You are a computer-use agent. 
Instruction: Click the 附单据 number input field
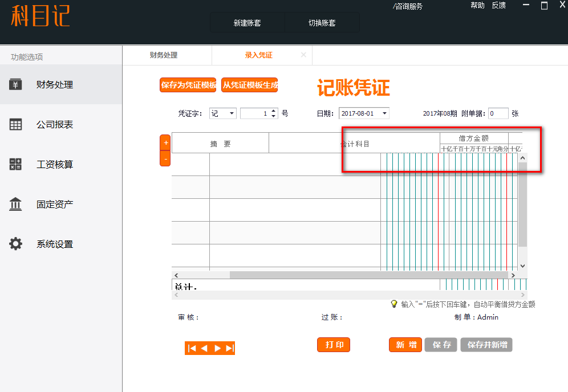[498, 113]
